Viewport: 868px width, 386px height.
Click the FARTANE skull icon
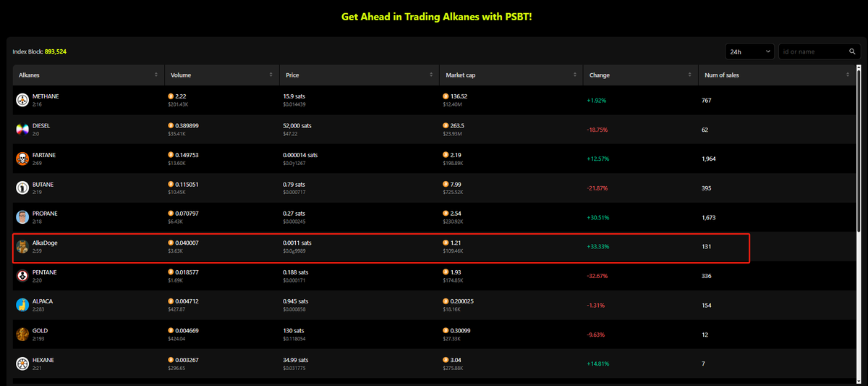coord(22,159)
